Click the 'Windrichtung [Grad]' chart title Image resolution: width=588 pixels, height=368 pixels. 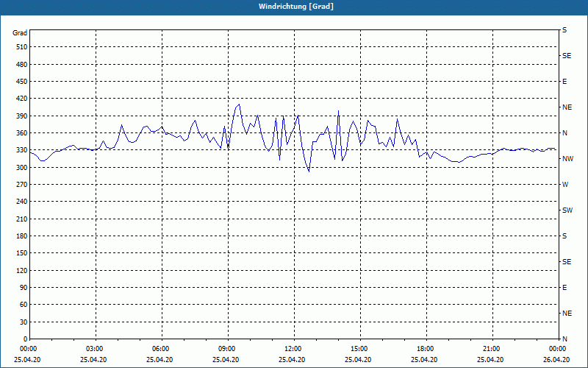point(296,7)
